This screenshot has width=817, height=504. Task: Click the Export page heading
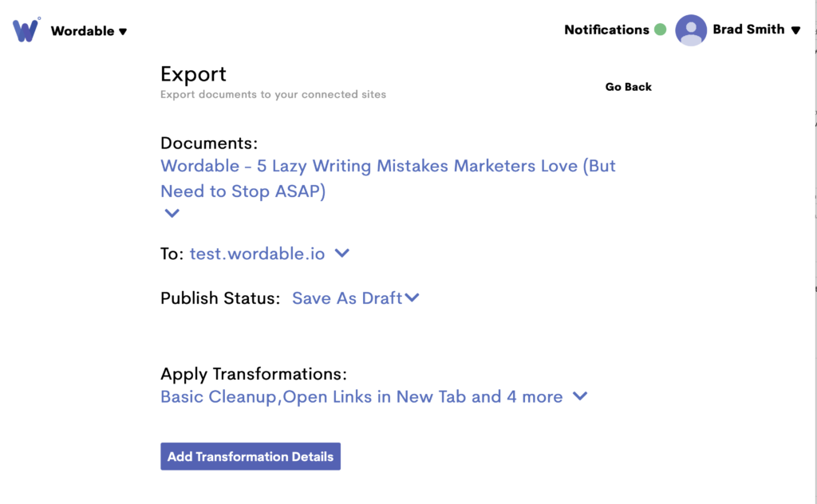point(193,73)
